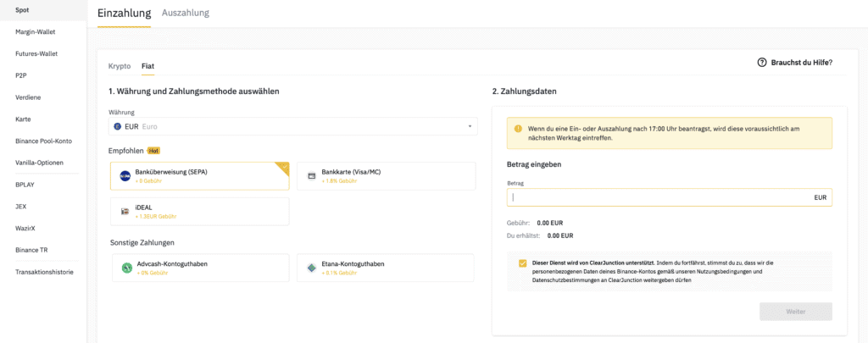868x343 pixels.
Task: Click the Weiter button
Action: pyautogui.click(x=795, y=312)
